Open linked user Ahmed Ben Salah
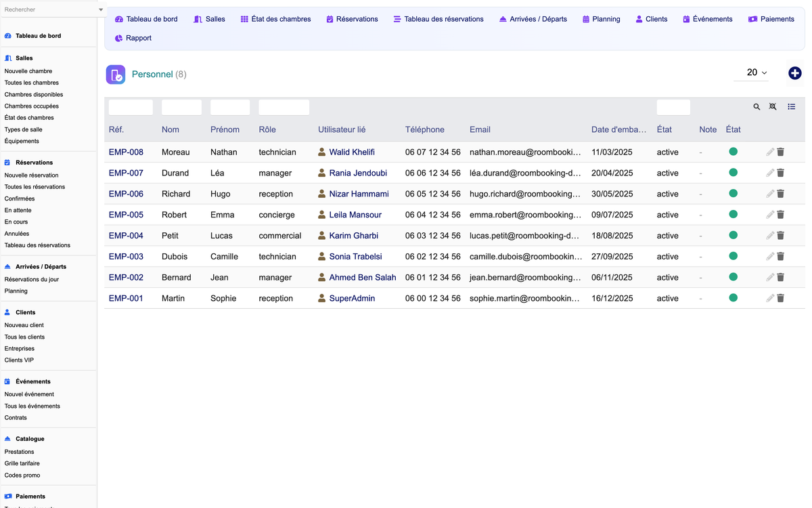The image size is (812, 508). click(x=363, y=278)
